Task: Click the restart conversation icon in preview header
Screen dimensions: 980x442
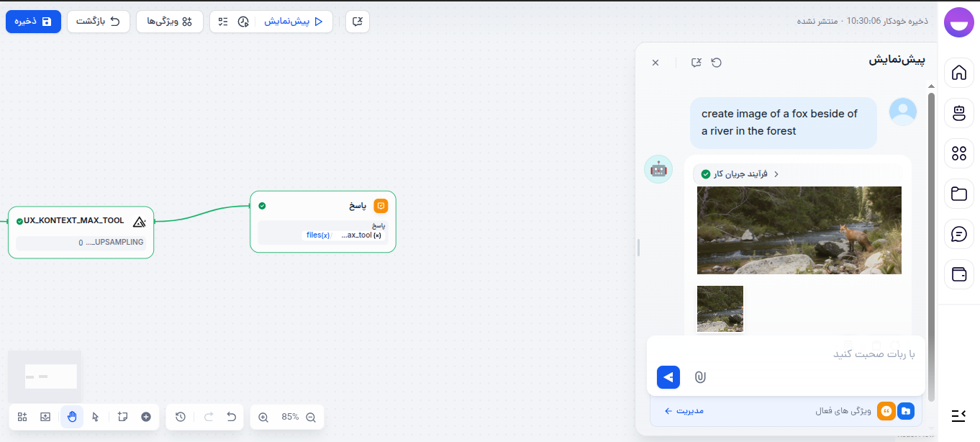Action: coord(716,63)
